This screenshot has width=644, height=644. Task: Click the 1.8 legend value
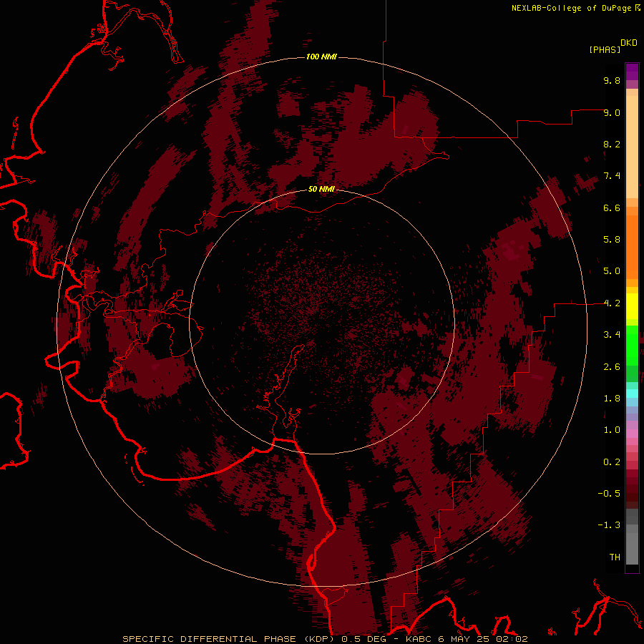(x=612, y=399)
